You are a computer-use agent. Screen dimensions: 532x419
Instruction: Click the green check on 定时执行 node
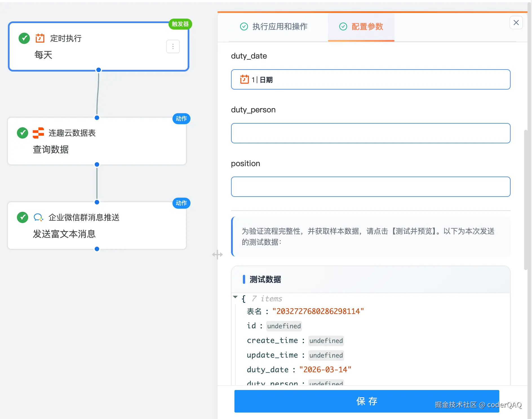24,38
